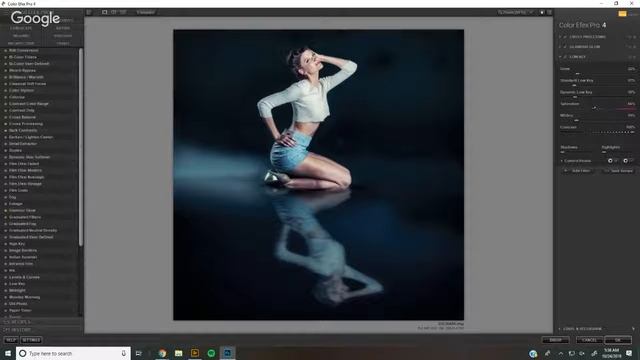Screen dimensions: 640x360
Task: Disable the Glamour Glow filter checkbox
Action: click(565, 47)
